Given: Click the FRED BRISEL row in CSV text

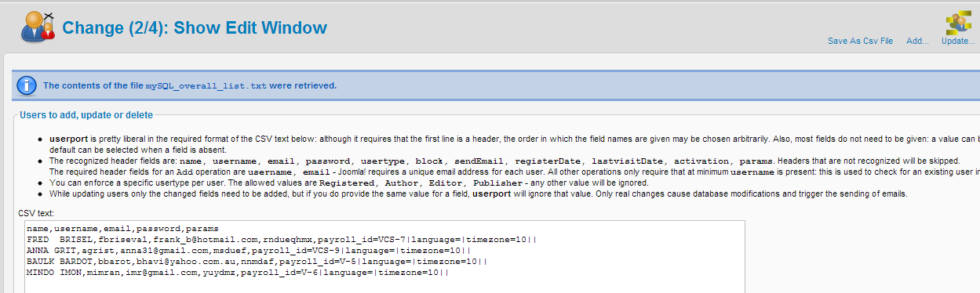Looking at the screenshot, I should click(282, 239).
